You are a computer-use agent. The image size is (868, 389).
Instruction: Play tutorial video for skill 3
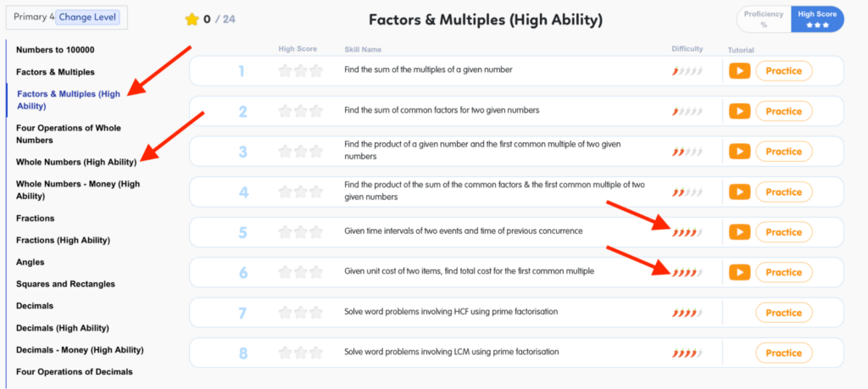740,152
